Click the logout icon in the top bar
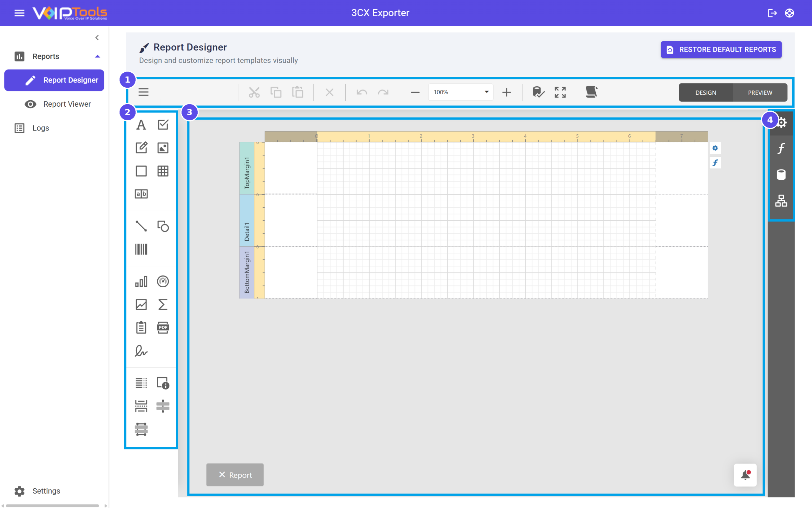The height and width of the screenshot is (508, 812). click(772, 13)
